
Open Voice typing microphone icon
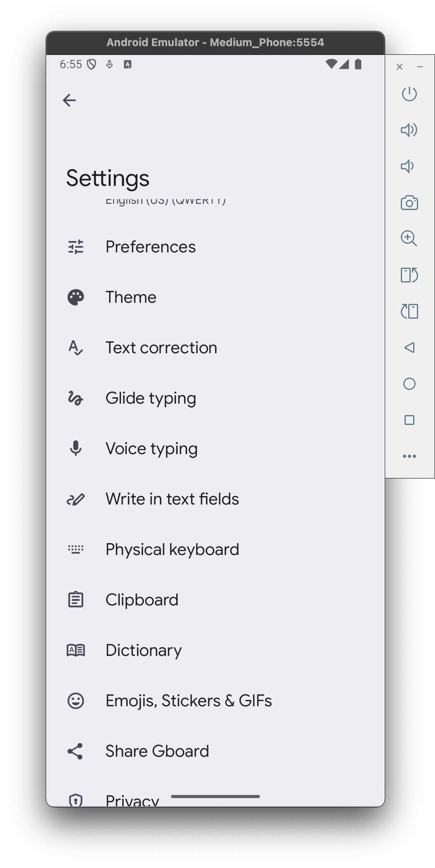coord(76,448)
